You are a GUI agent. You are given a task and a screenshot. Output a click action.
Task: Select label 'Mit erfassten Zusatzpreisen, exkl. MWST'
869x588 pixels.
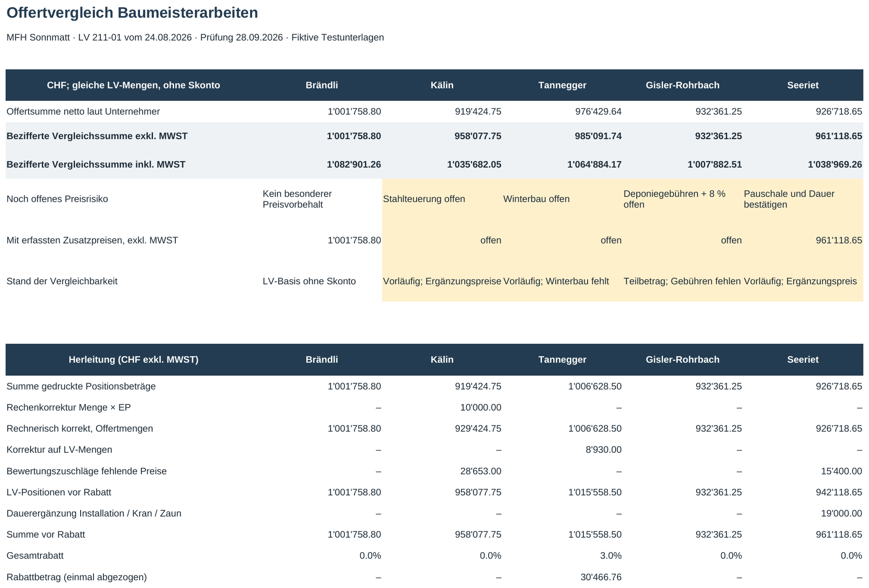point(92,240)
